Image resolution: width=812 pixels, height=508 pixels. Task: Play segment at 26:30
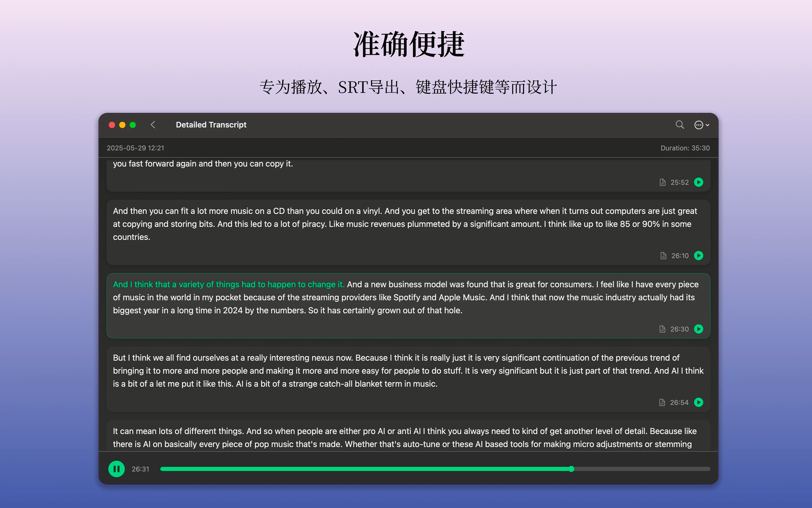699,329
